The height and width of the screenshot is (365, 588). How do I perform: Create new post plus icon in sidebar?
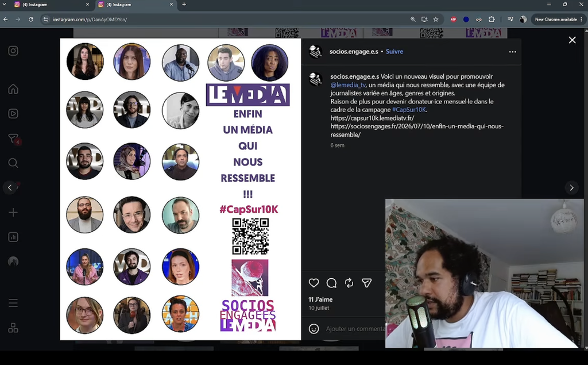pos(13,213)
